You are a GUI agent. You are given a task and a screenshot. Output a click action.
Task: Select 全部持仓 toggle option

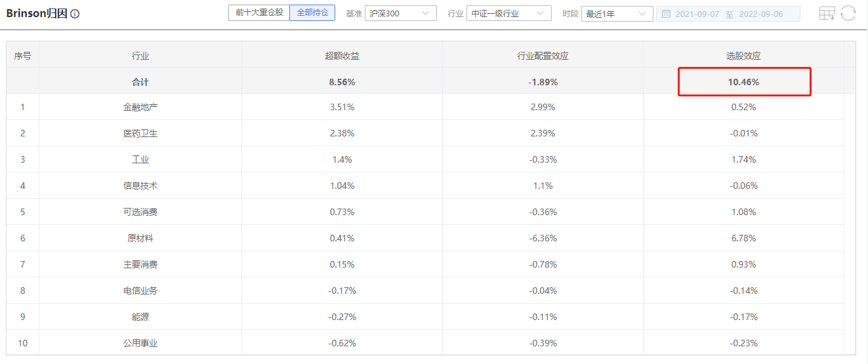point(312,12)
